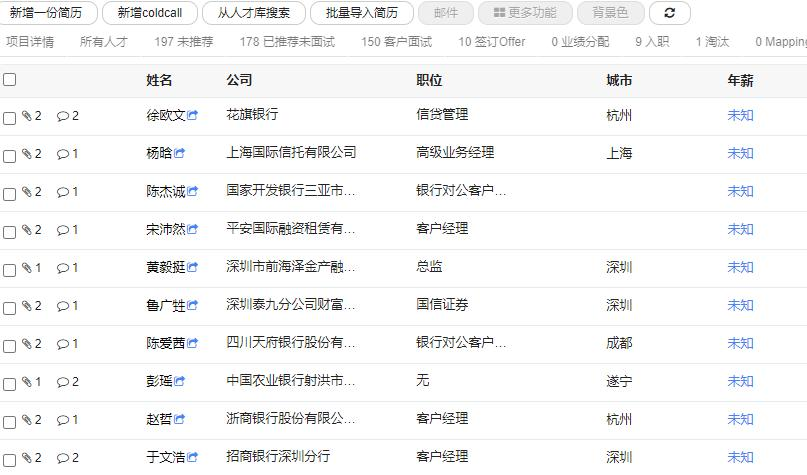Open external link icon beside 黄毅挺

tap(193, 268)
